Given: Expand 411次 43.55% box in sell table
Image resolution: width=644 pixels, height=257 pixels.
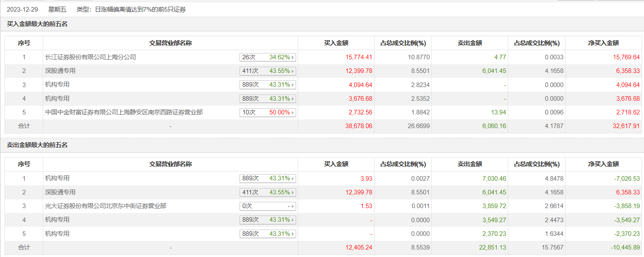Looking at the screenshot, I should [x=293, y=192].
